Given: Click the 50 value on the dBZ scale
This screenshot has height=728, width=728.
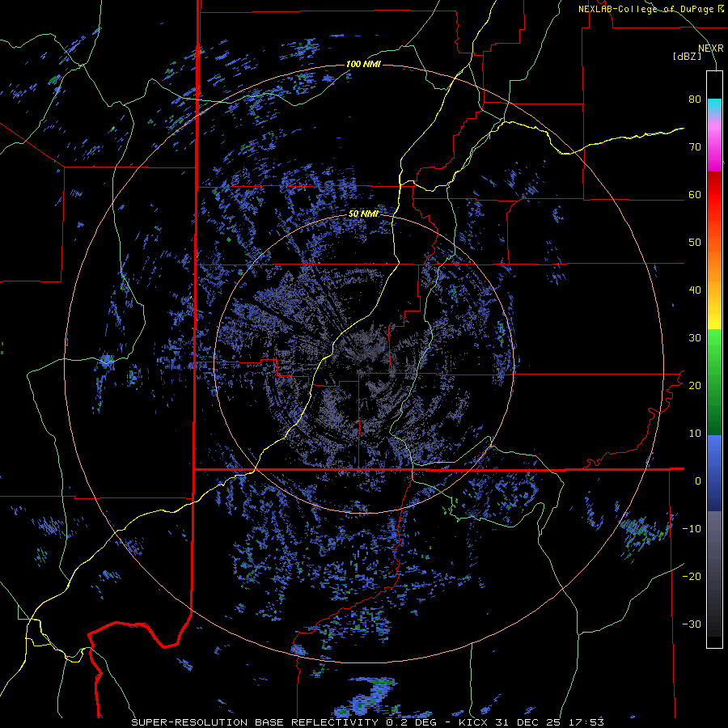Looking at the screenshot, I should point(695,243).
